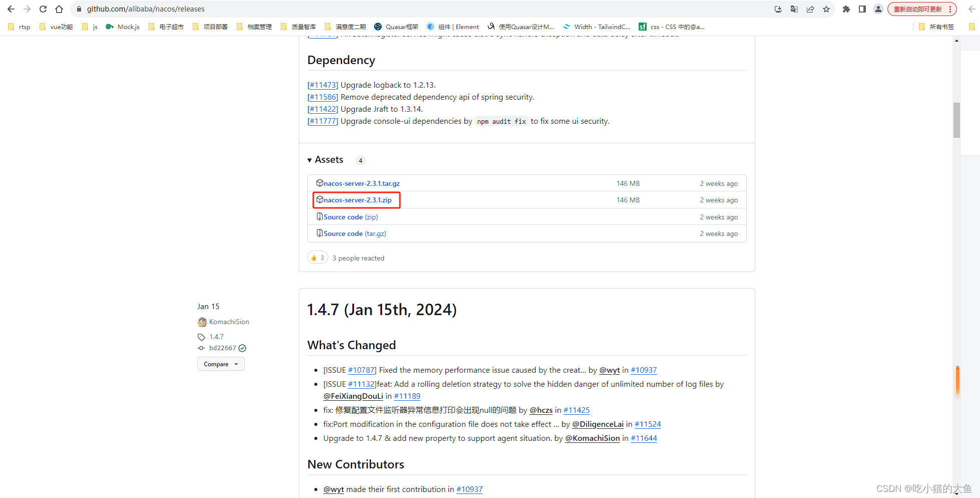Open @FeiXiangDouLi profile
Screen dimensions: 980x498
click(353, 396)
